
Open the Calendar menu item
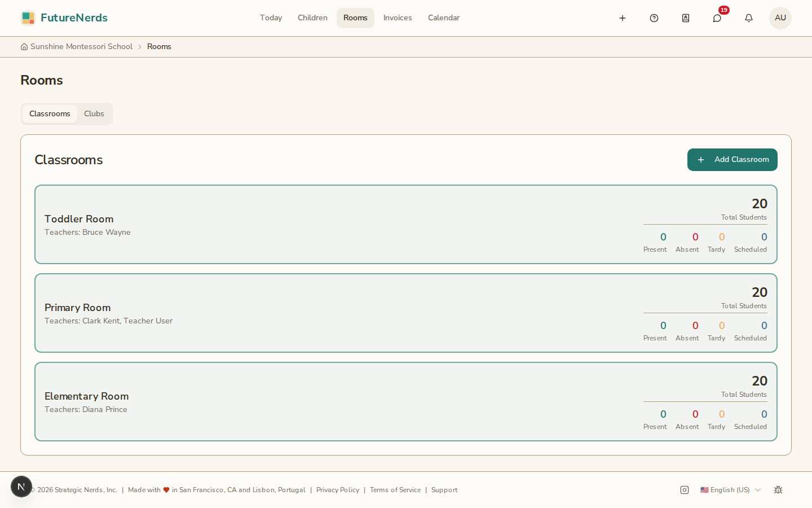coord(444,18)
